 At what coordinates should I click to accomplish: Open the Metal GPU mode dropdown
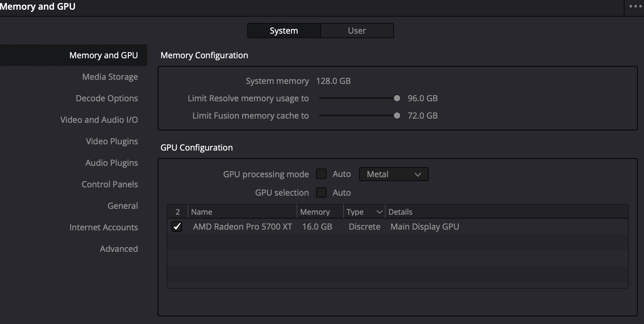(x=394, y=174)
